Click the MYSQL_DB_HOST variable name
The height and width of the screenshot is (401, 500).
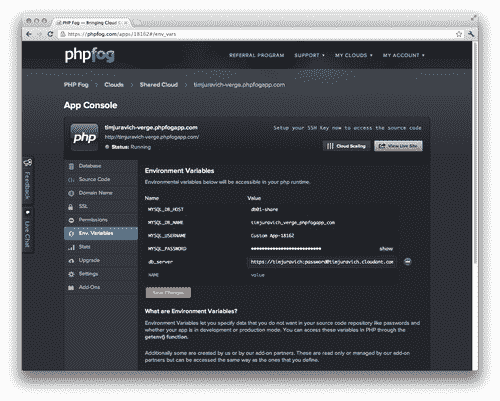tap(166, 209)
